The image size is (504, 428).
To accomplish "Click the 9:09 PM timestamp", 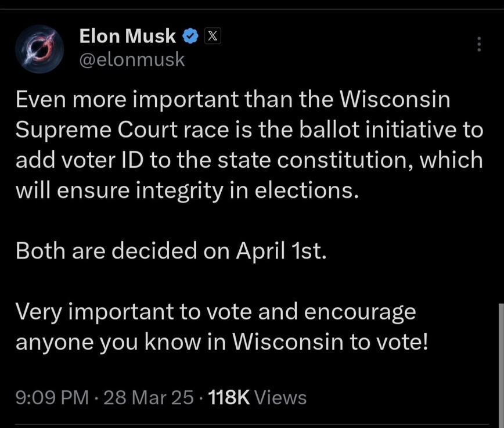I will (52, 398).
